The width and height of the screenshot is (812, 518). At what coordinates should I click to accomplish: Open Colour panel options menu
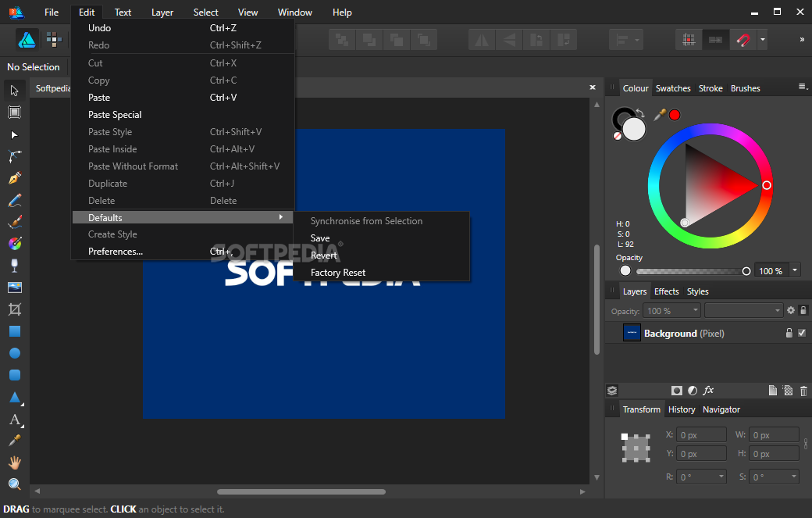pos(803,87)
